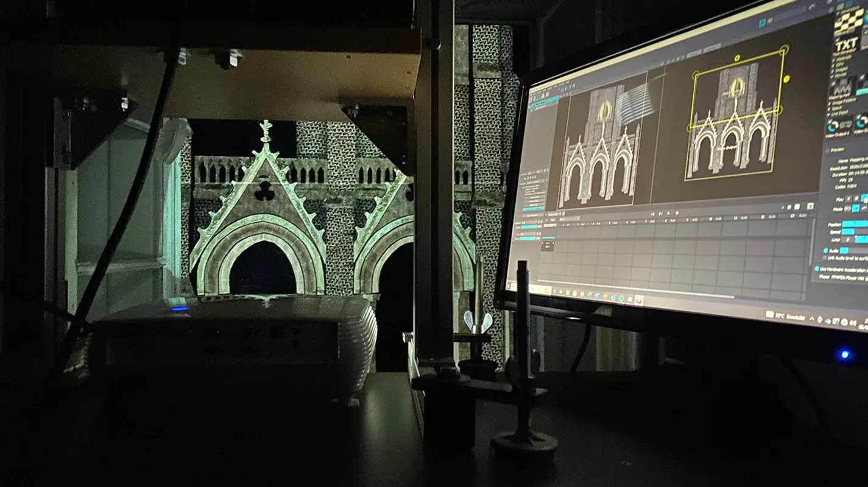This screenshot has height=487, width=868.
Task: Click the top-left yellow corner handle of the surface
Action: [696, 75]
